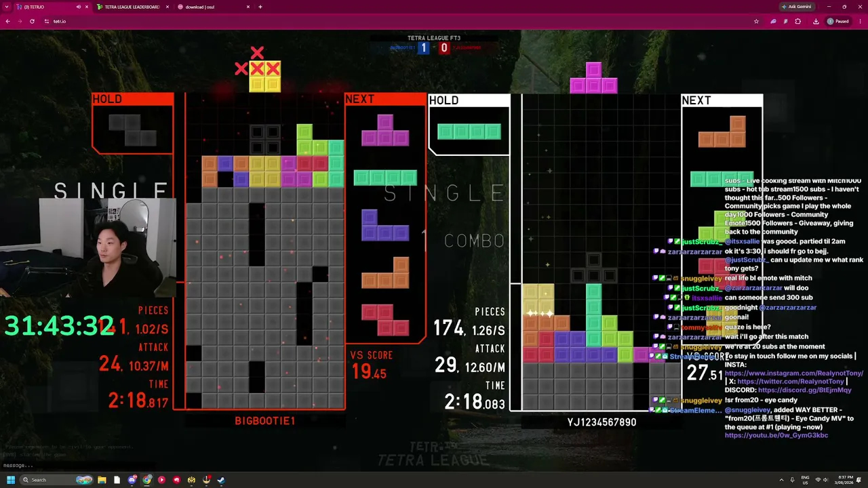Open the Extensions puzzle menu
Viewport: 868px width, 488px height.
(798, 21)
